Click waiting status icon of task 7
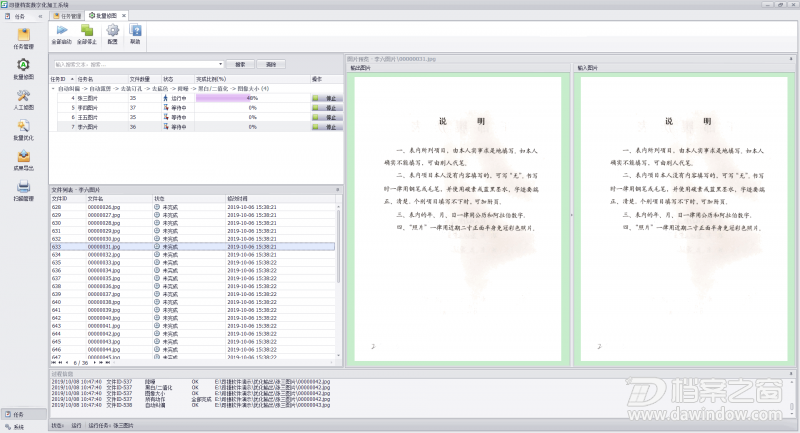 pos(165,126)
